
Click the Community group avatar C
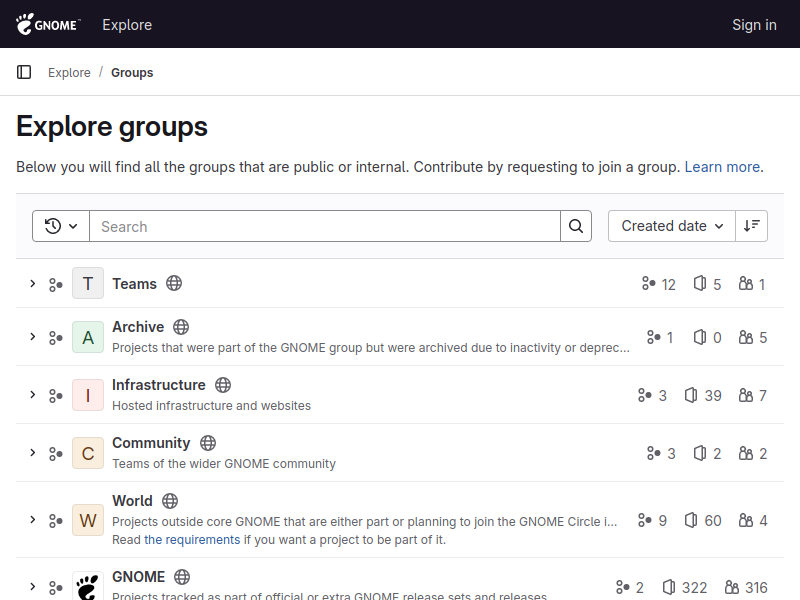(x=88, y=453)
